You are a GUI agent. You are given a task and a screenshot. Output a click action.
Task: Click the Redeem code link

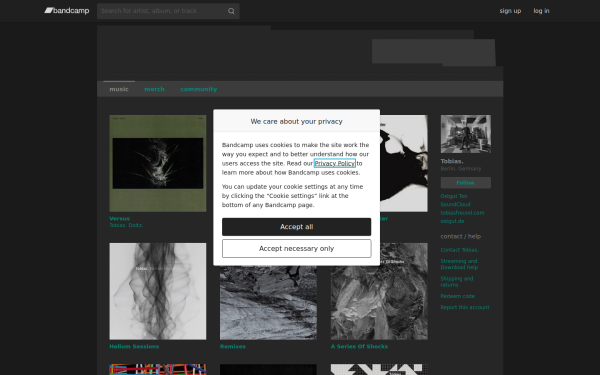[458, 296]
